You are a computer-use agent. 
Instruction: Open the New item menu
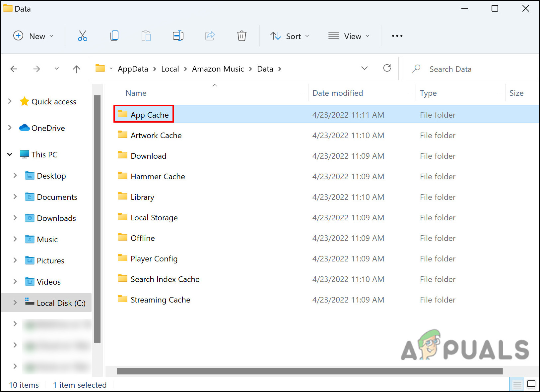33,36
